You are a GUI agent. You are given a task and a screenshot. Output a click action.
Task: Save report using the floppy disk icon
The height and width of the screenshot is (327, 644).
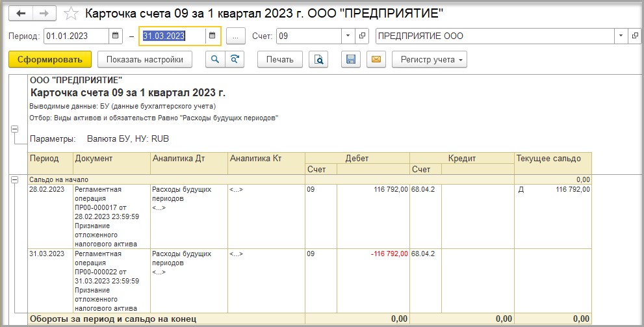click(x=351, y=60)
